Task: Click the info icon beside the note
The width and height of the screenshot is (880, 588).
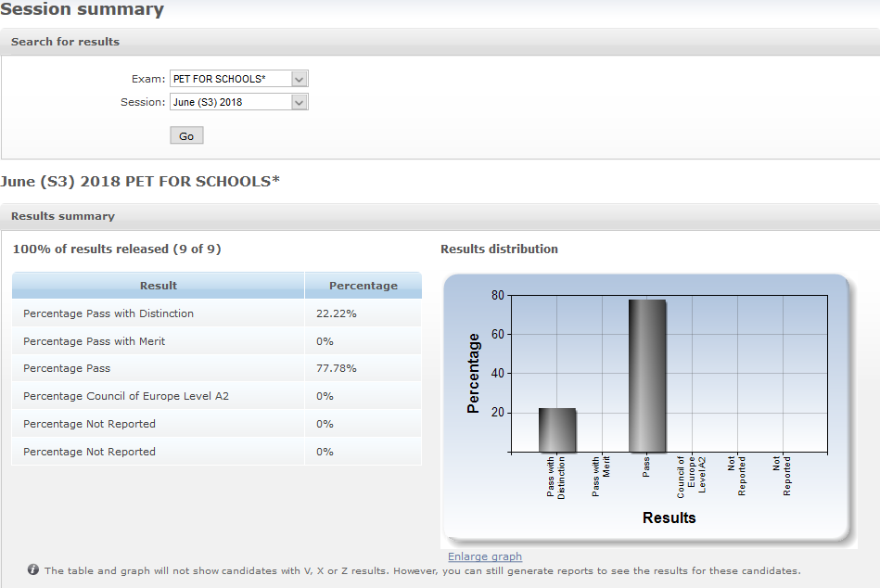Action: click(33, 569)
